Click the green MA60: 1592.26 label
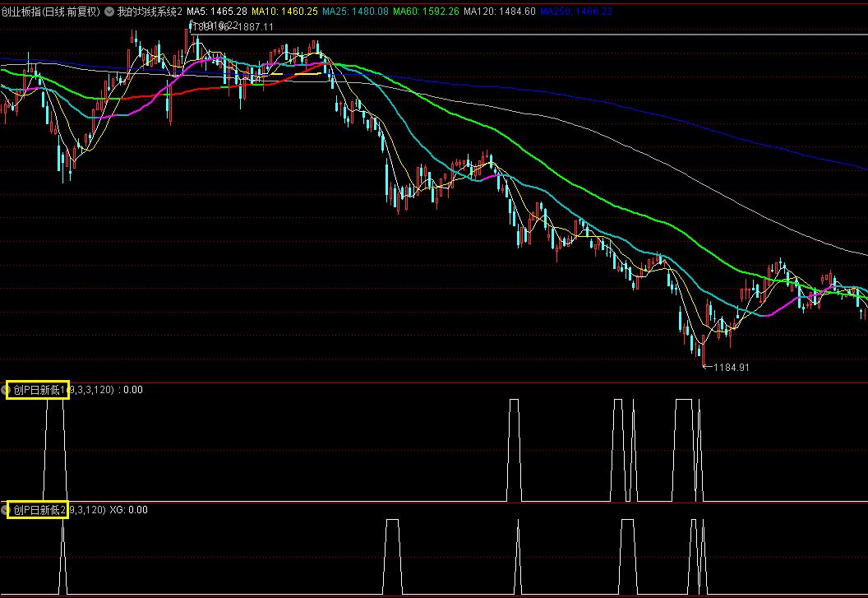The image size is (868, 598). point(426,12)
